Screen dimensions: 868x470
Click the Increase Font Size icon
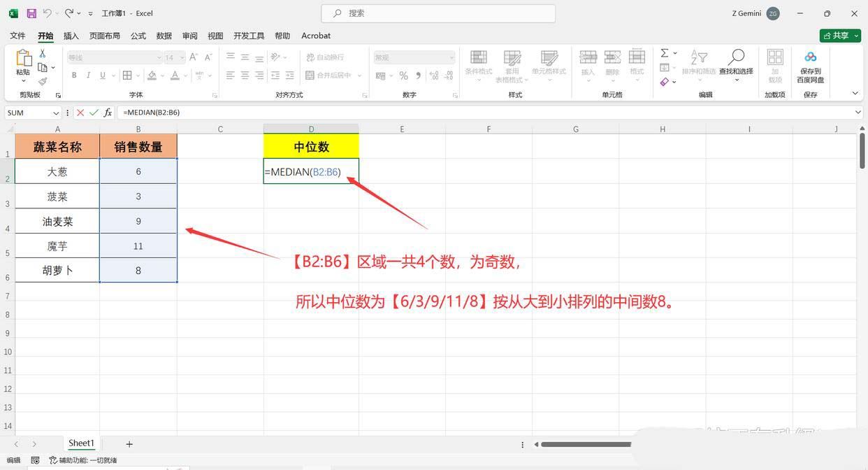click(x=194, y=57)
